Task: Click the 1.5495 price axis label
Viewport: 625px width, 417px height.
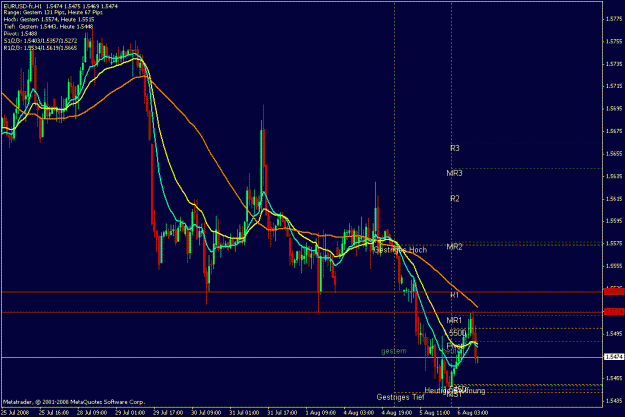Action: pyautogui.click(x=614, y=333)
